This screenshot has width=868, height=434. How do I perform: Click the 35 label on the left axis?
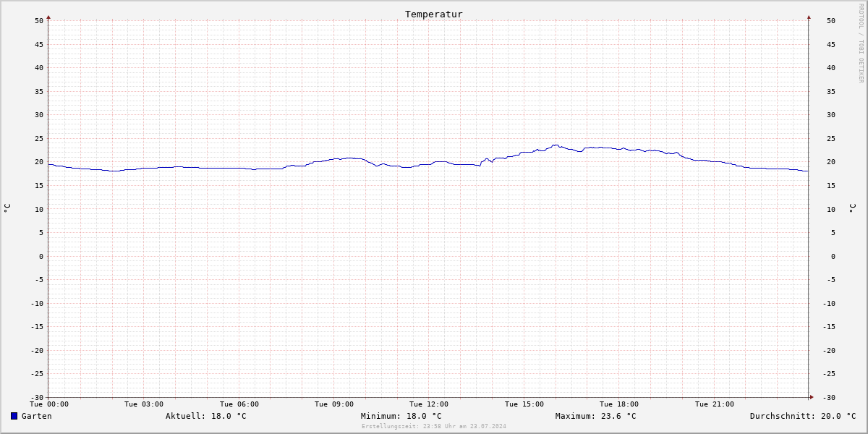39,91
